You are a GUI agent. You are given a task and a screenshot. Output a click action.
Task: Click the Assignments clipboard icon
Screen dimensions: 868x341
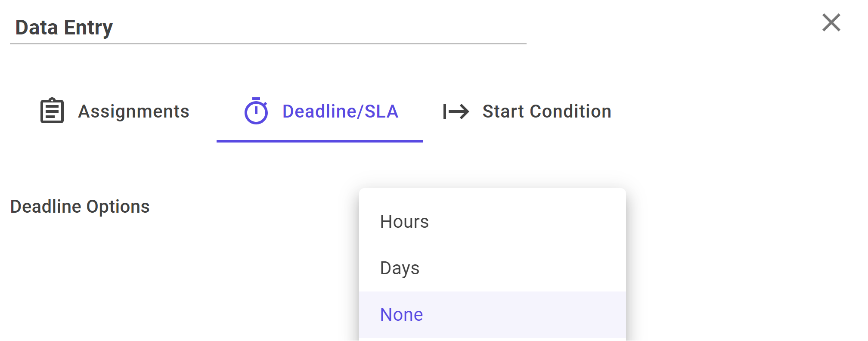tap(52, 111)
